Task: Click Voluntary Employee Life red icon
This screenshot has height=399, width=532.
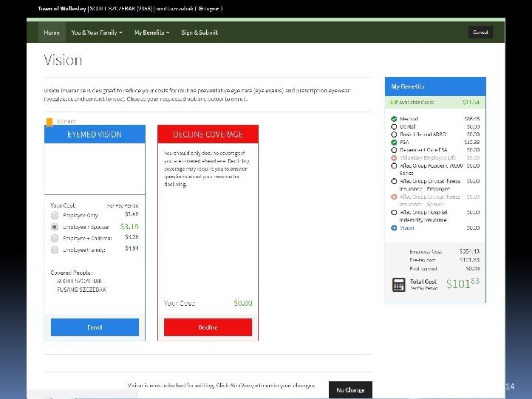Action: pyautogui.click(x=394, y=158)
